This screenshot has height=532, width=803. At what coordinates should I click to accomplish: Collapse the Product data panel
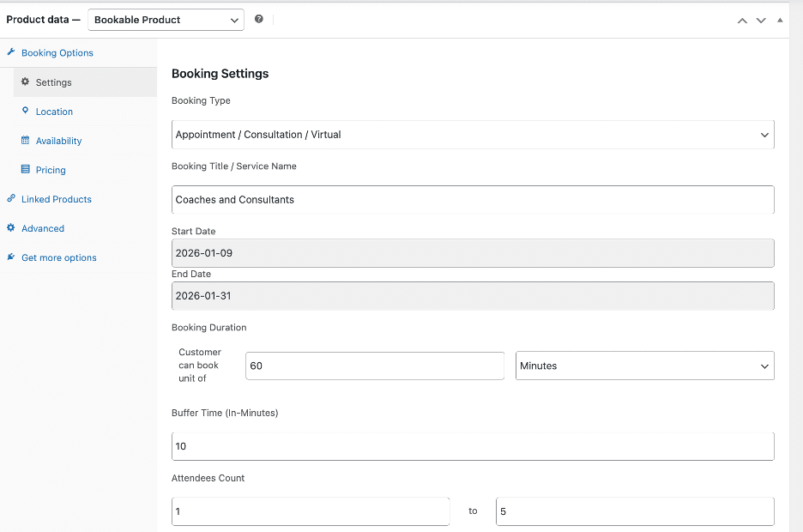pyautogui.click(x=780, y=21)
